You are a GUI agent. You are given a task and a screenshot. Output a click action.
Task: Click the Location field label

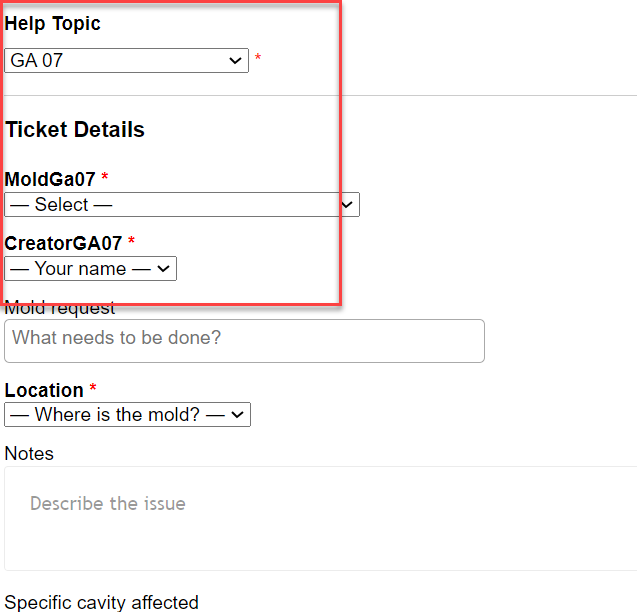(x=44, y=390)
